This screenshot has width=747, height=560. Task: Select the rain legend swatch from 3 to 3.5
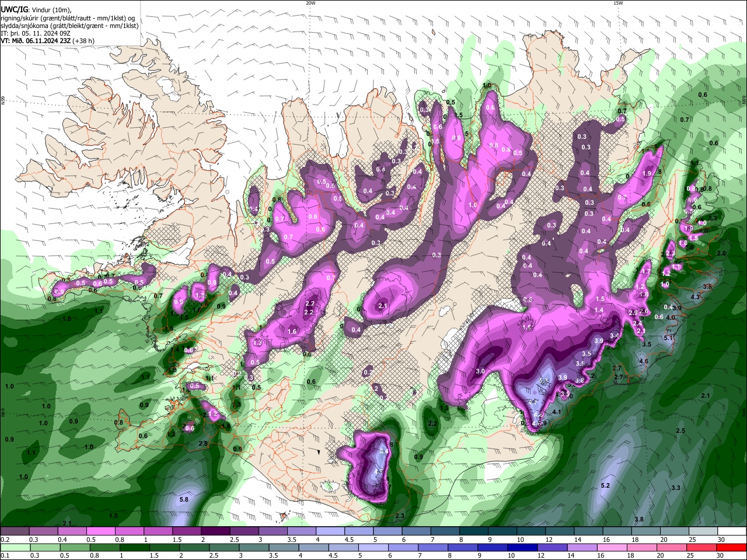[x=254, y=548]
